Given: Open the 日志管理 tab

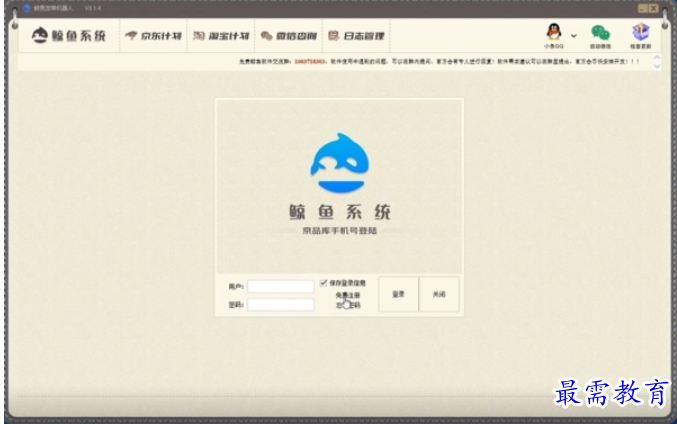Looking at the screenshot, I should click(x=356, y=36).
